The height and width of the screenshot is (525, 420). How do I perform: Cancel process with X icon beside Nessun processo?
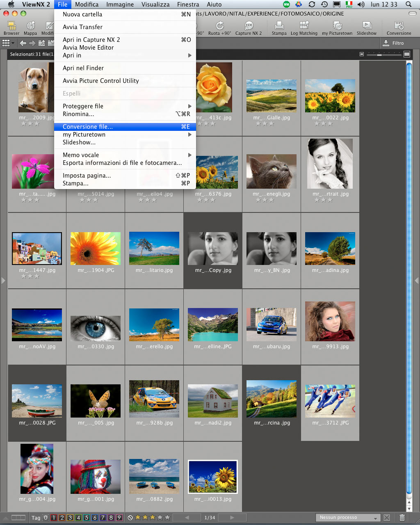387,518
